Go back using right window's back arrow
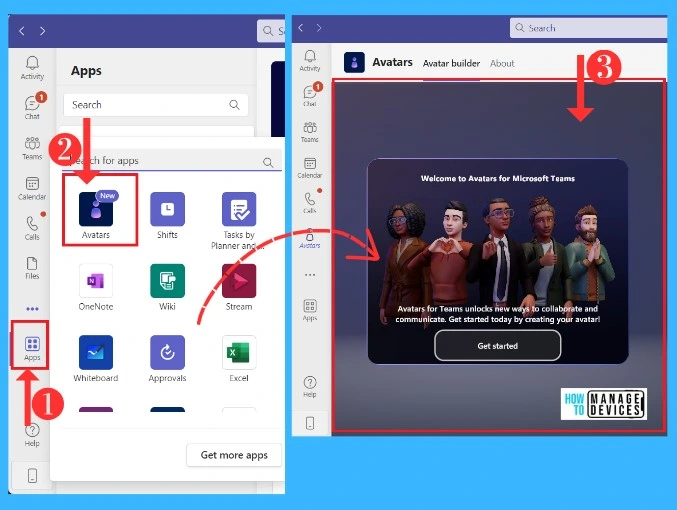Viewport: 677px width, 510px height. coord(301,28)
